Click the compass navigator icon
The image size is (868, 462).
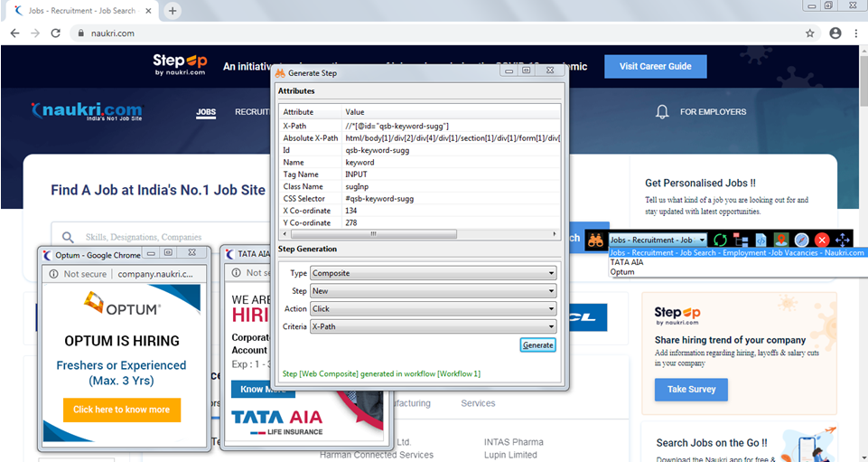click(801, 240)
